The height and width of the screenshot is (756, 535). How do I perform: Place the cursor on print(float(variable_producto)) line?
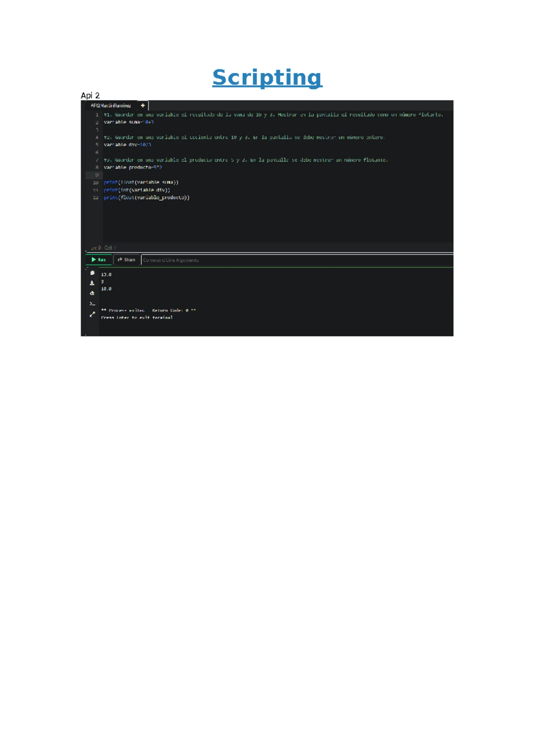[x=147, y=197]
